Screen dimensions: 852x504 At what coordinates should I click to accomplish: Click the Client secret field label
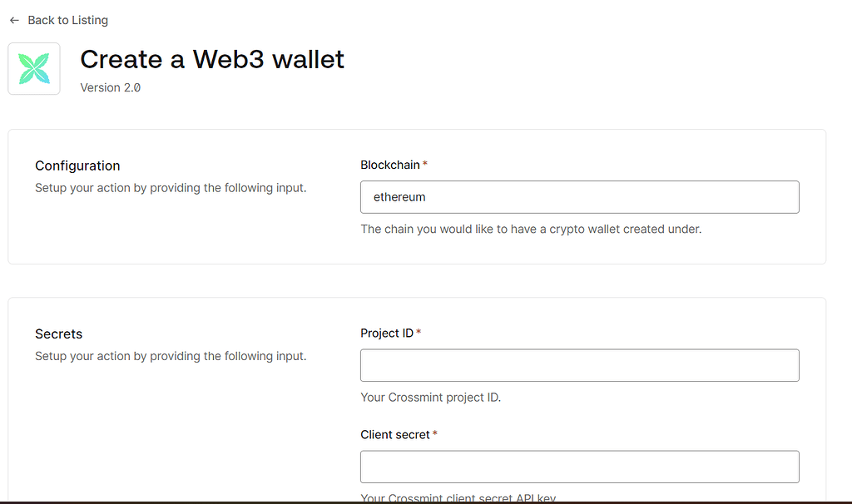coord(394,434)
